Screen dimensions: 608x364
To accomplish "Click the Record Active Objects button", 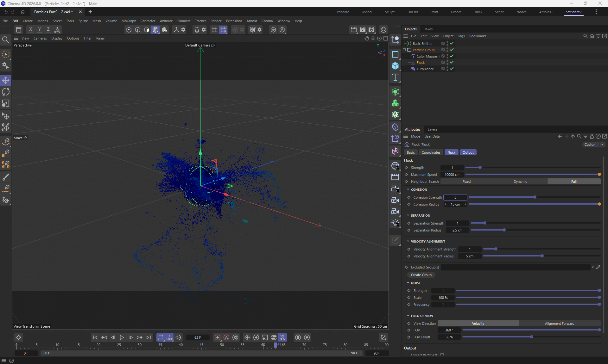I will 217,337.
